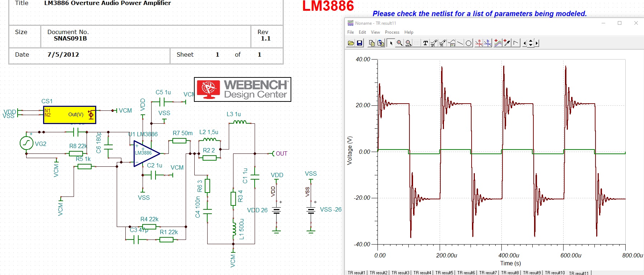Paste from clipboard icon
This screenshot has width=644, height=275.
(381, 43)
